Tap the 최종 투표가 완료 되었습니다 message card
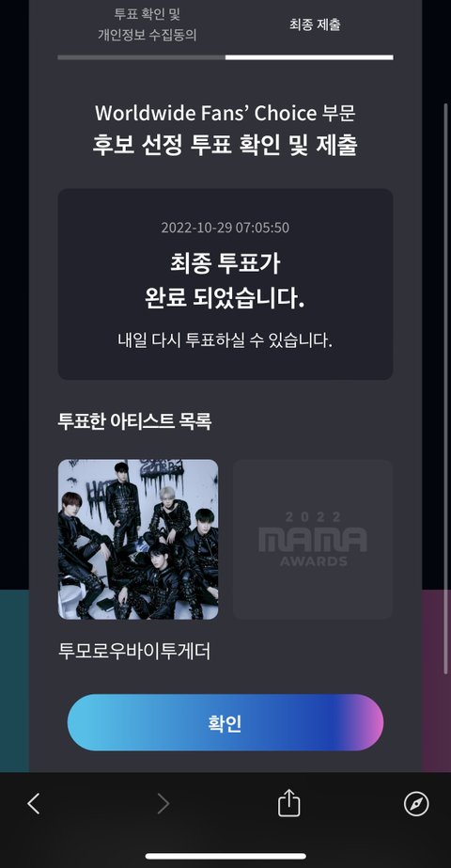This screenshot has height=868, width=451. (225, 284)
